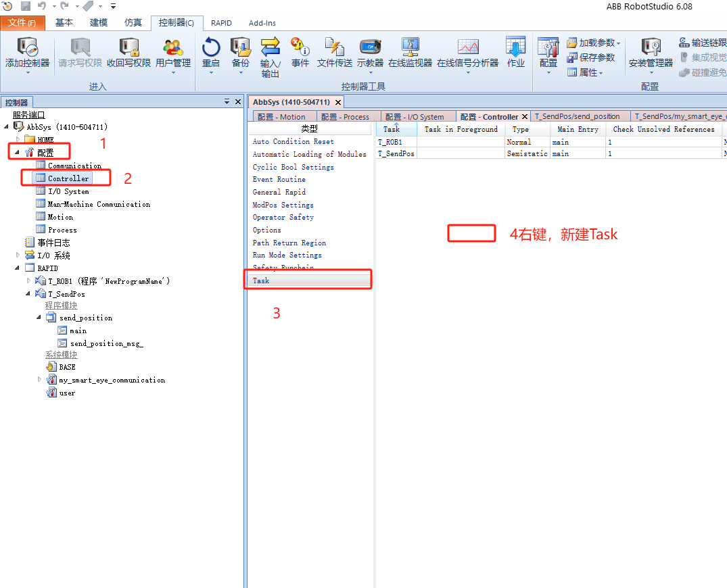The width and height of the screenshot is (727, 588).
Task: Switch to the RAPID ribbon tab
Action: 221,22
